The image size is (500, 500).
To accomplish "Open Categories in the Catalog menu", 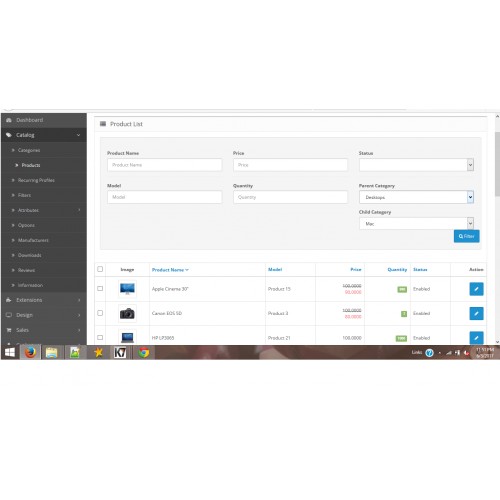I will (29, 150).
